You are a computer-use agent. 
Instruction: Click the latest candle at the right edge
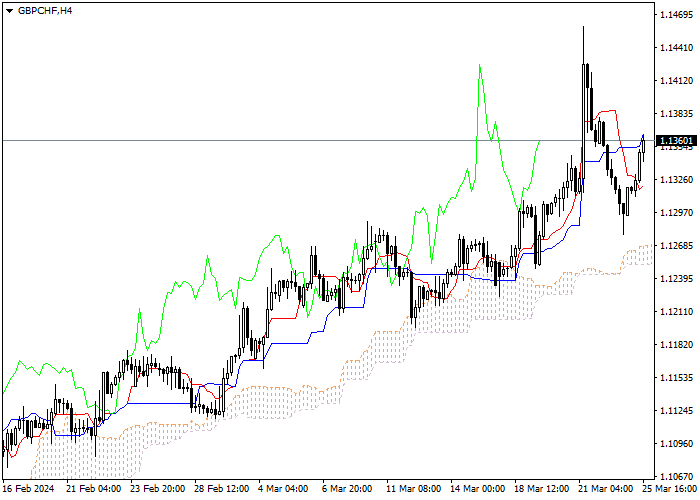[x=643, y=146]
